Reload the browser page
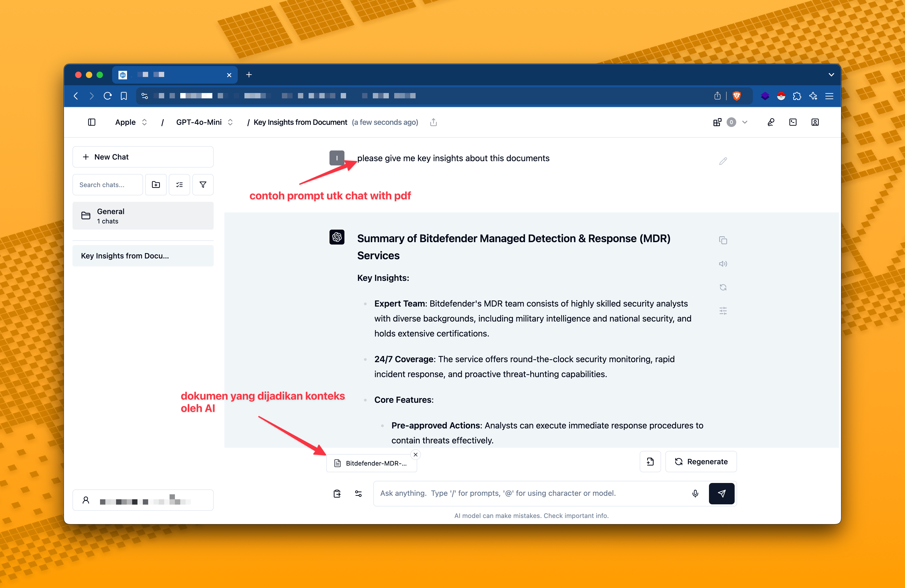 (108, 96)
